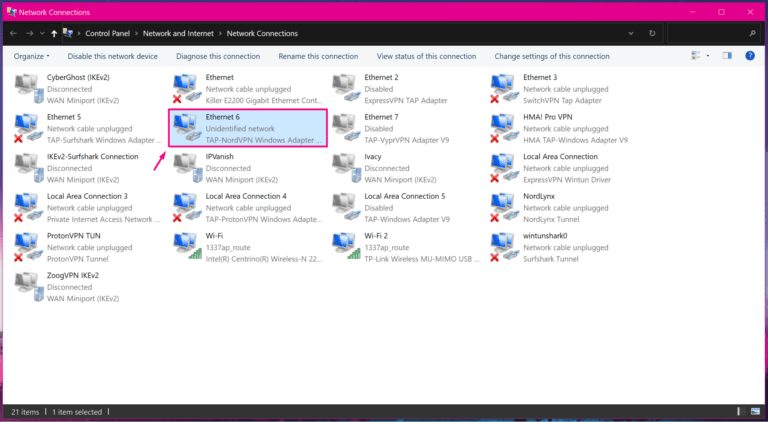Click the Ethernet 2 ExpressVPN TAP icon
The width and height of the screenshot is (768, 422).
click(x=346, y=89)
